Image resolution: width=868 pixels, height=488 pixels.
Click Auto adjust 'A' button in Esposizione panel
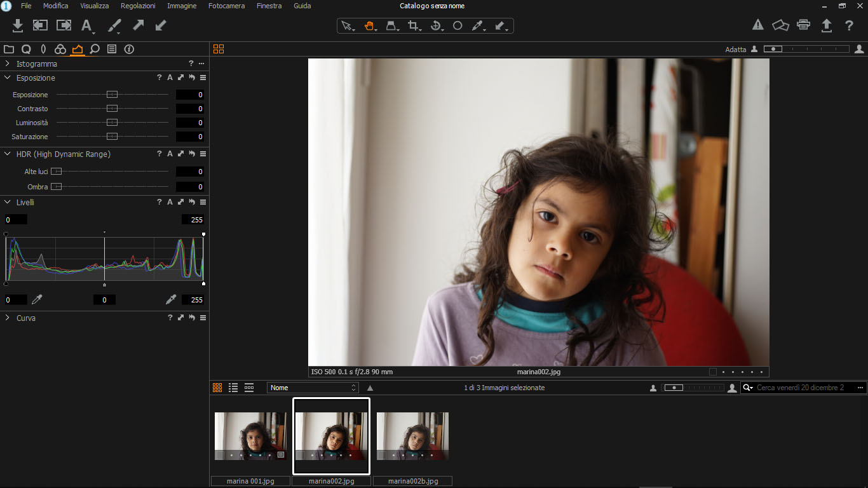[170, 78]
